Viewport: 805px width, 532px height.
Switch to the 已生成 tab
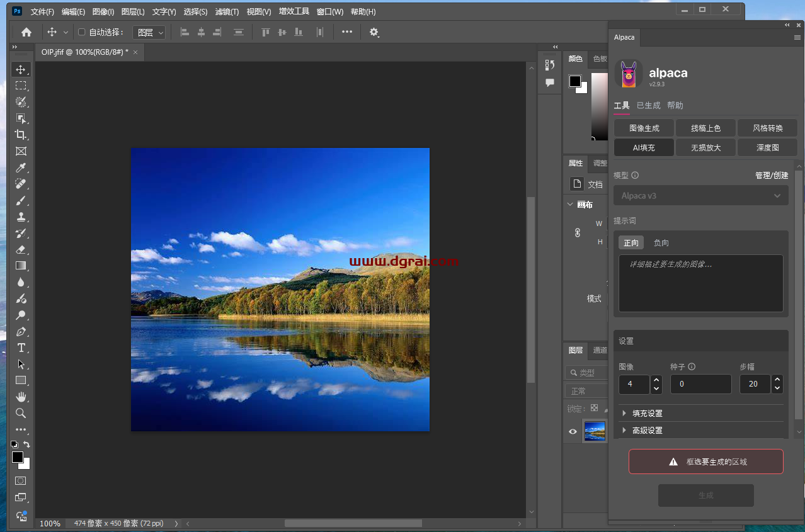648,106
